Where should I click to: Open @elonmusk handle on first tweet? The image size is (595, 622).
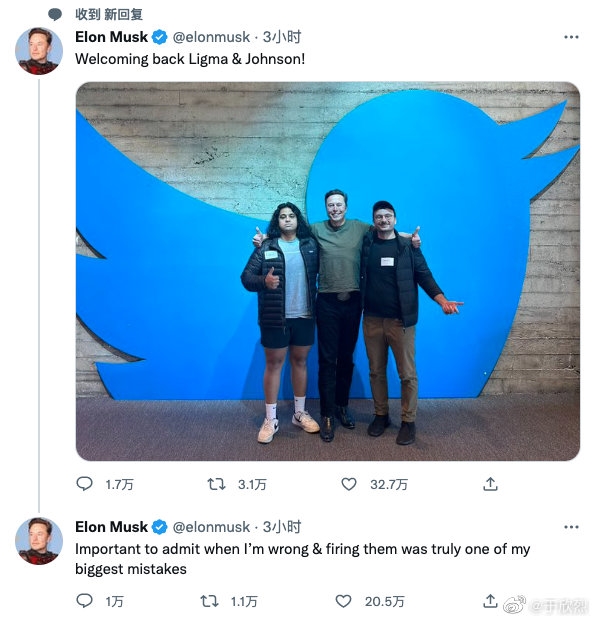tap(211, 37)
